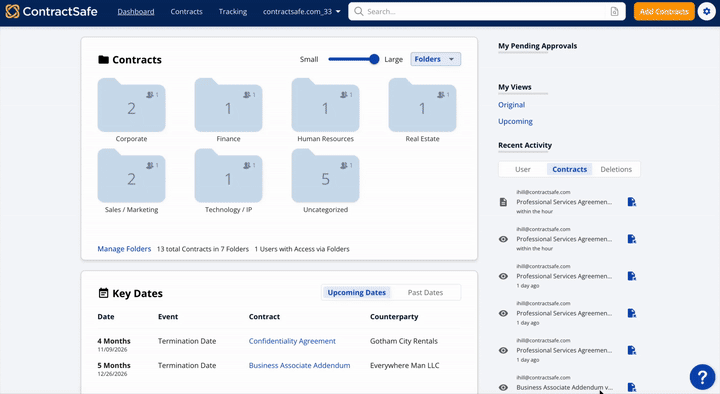Open the Upcoming view link
Image resolution: width=720 pixels, height=394 pixels.
[515, 121]
